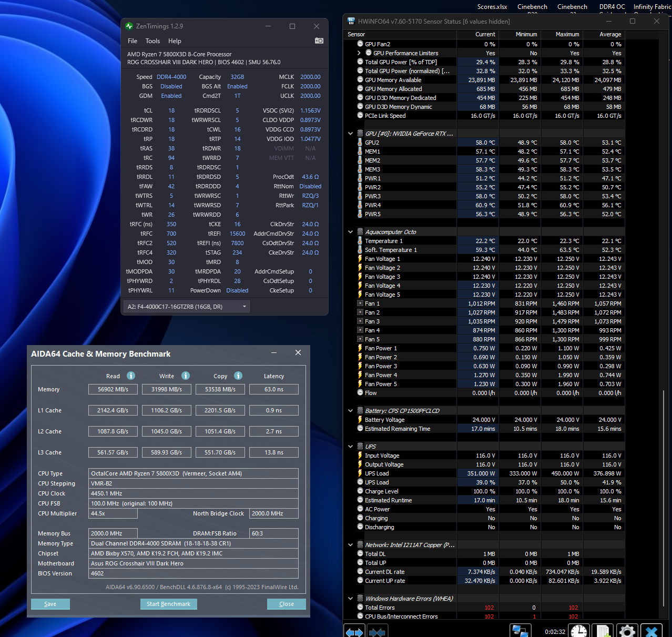Collapse the Aquacomputer Octo sensor group
This screenshot has width=672, height=637.
coord(351,232)
